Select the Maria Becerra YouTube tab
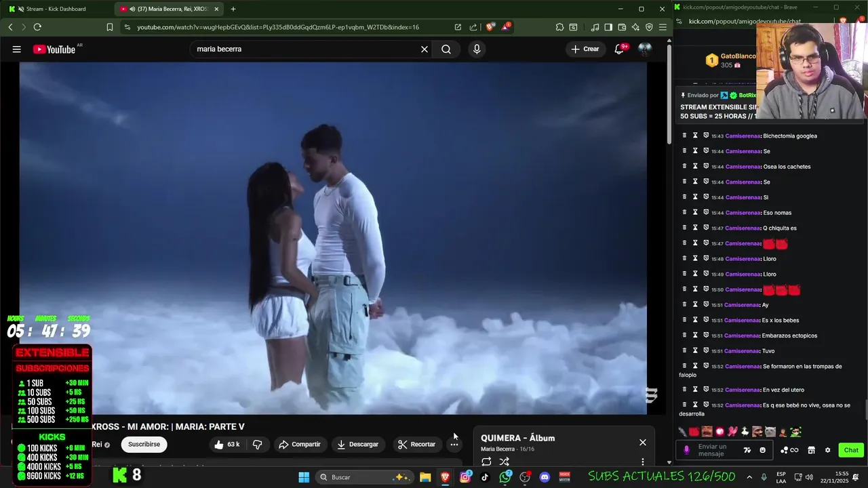 (x=170, y=9)
